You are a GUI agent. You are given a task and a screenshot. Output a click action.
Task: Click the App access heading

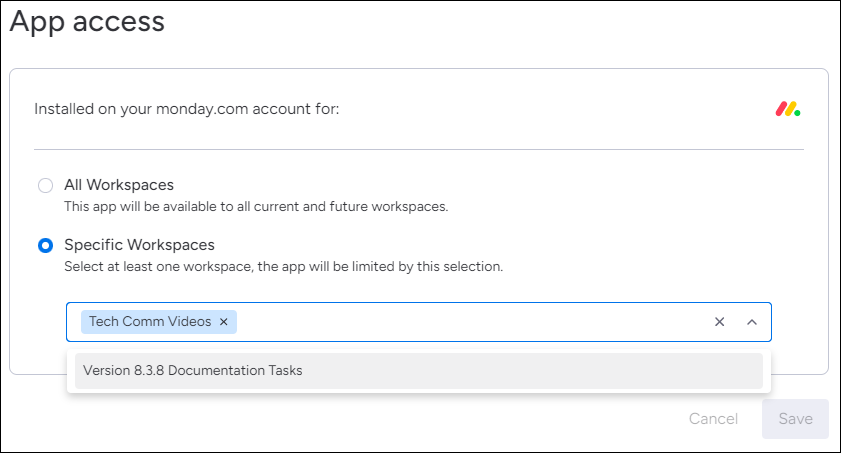pyautogui.click(x=87, y=22)
